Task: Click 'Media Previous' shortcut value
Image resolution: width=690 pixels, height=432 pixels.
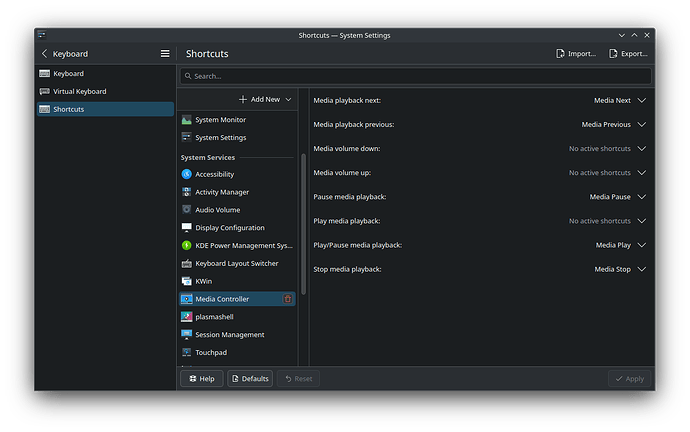Action: (x=606, y=124)
